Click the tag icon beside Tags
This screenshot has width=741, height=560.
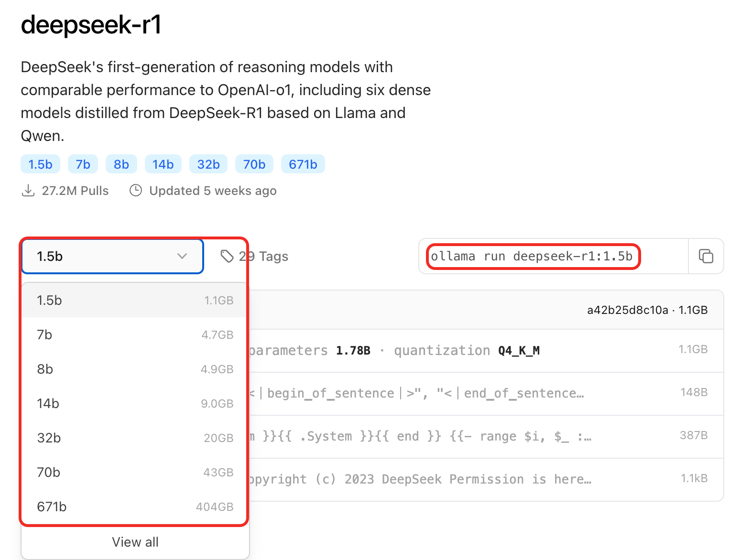pyautogui.click(x=227, y=257)
